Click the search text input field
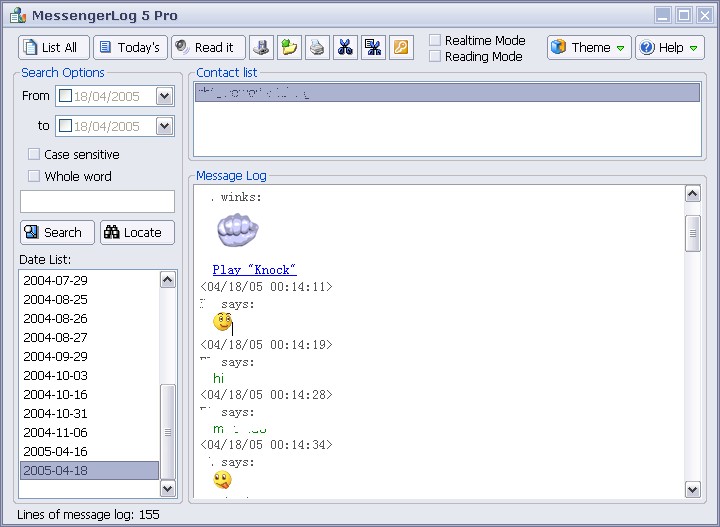720x527 pixels. coord(97,201)
